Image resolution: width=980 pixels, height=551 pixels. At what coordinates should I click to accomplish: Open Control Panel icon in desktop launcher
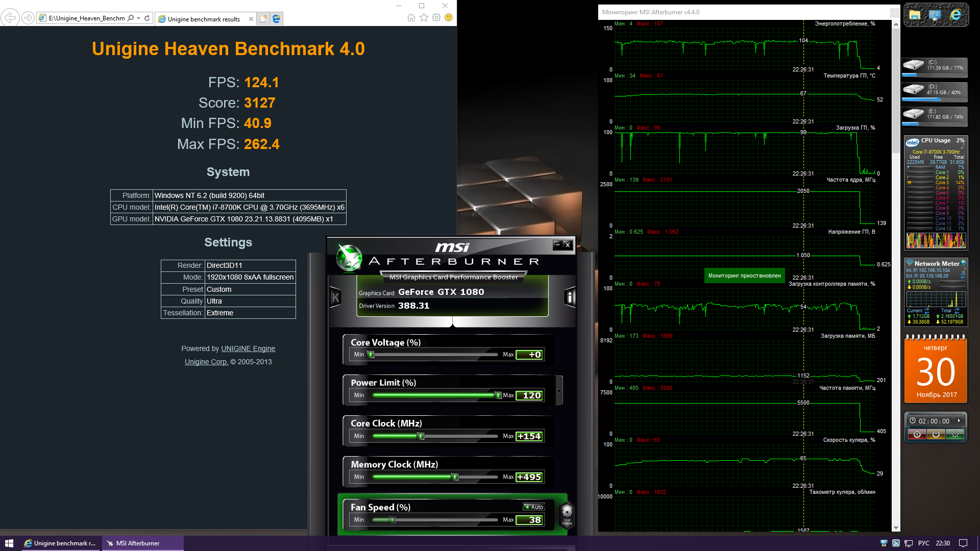935,15
